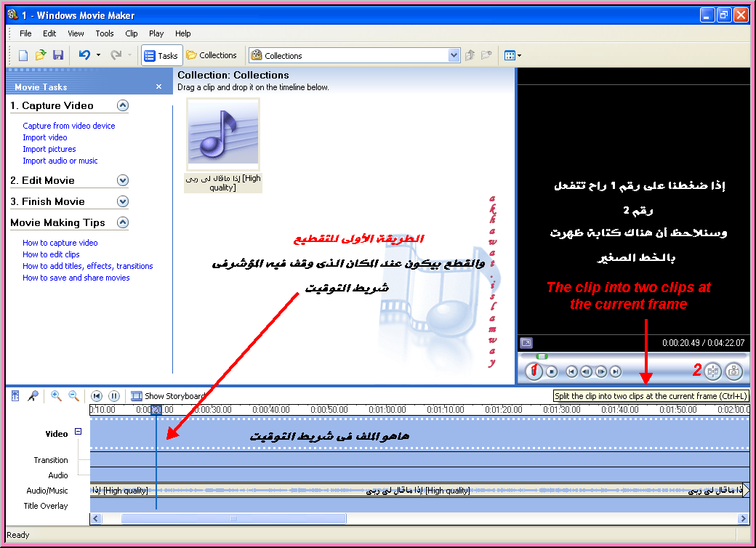Go back with the monitor Back button

click(x=571, y=371)
